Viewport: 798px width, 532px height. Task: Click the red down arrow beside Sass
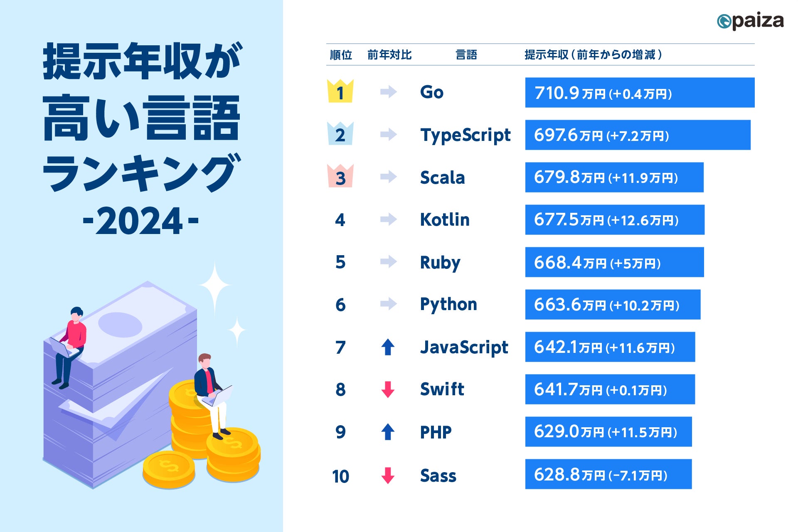click(x=388, y=475)
